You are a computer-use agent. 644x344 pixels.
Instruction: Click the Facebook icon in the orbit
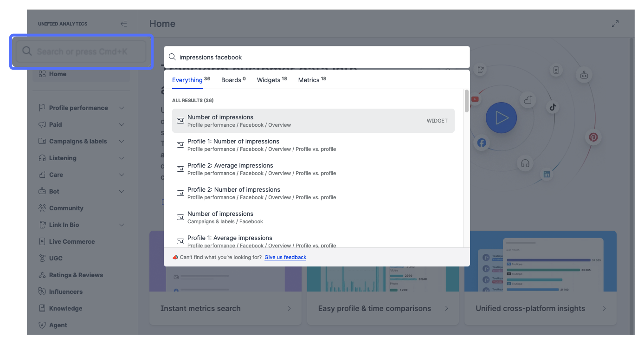tap(482, 143)
